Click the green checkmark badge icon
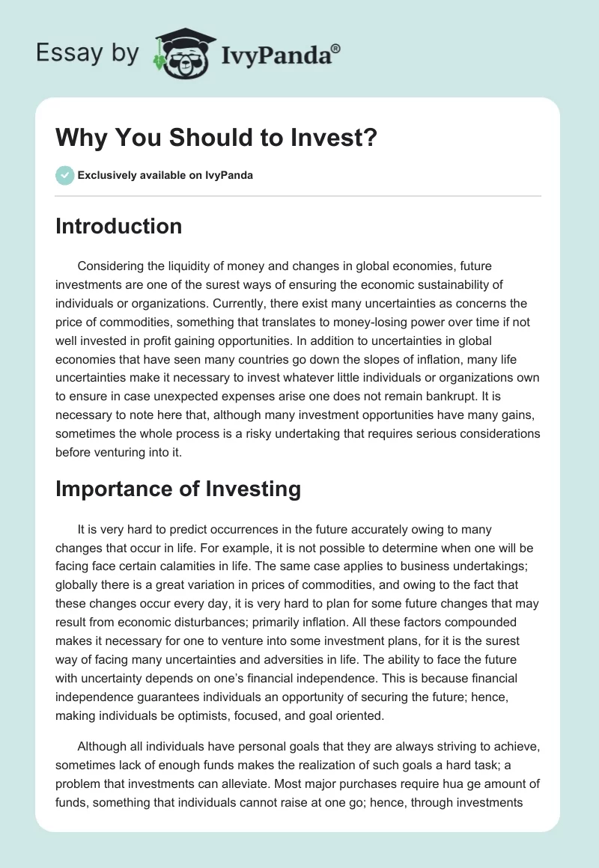 (x=64, y=176)
